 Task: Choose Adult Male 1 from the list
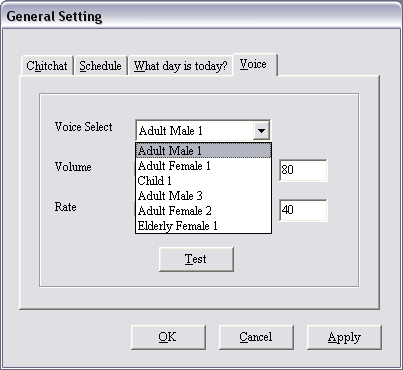(x=203, y=151)
